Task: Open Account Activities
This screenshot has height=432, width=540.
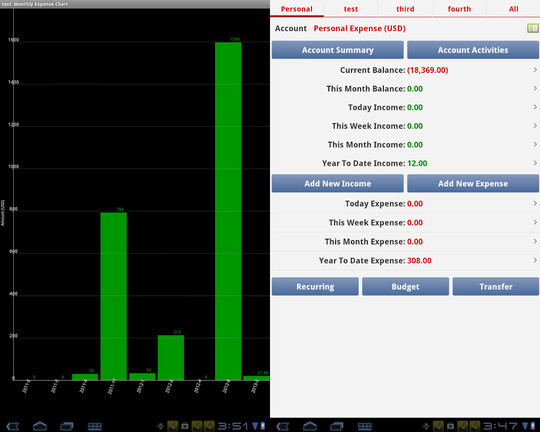Action: click(473, 50)
